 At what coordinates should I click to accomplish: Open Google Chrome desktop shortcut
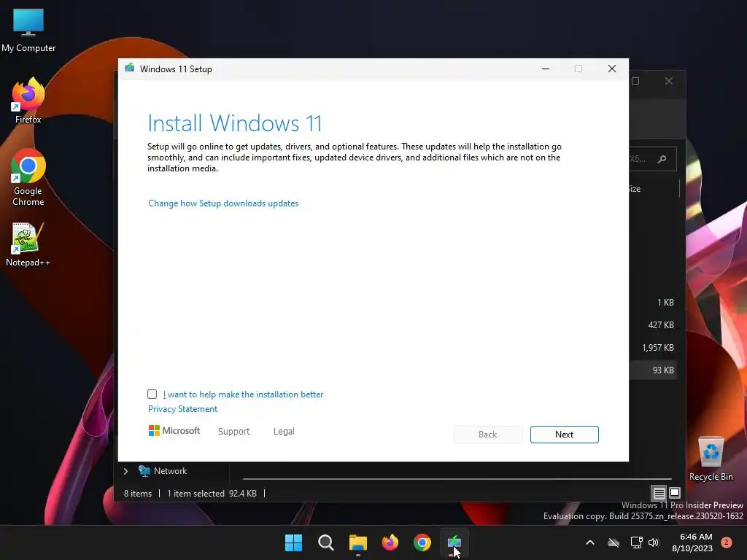28,178
